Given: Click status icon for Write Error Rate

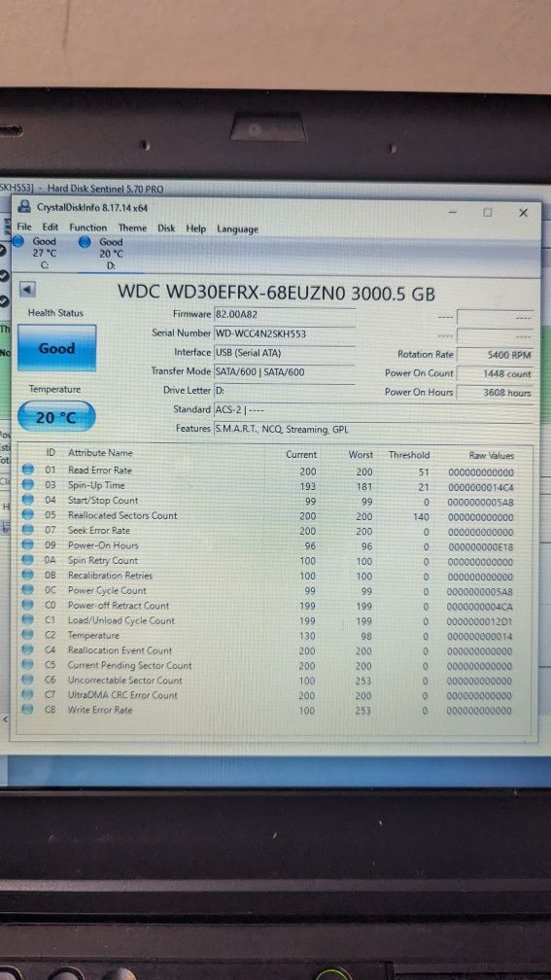Looking at the screenshot, I should pos(28,710).
